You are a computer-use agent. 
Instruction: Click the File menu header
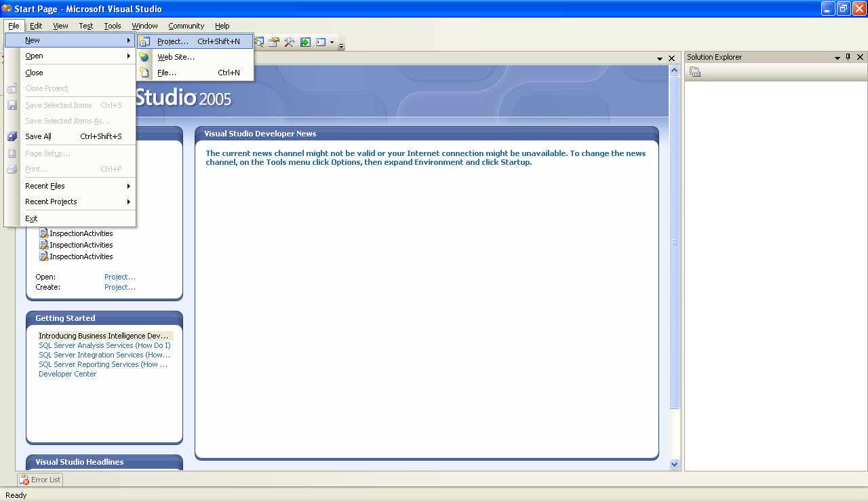point(14,26)
